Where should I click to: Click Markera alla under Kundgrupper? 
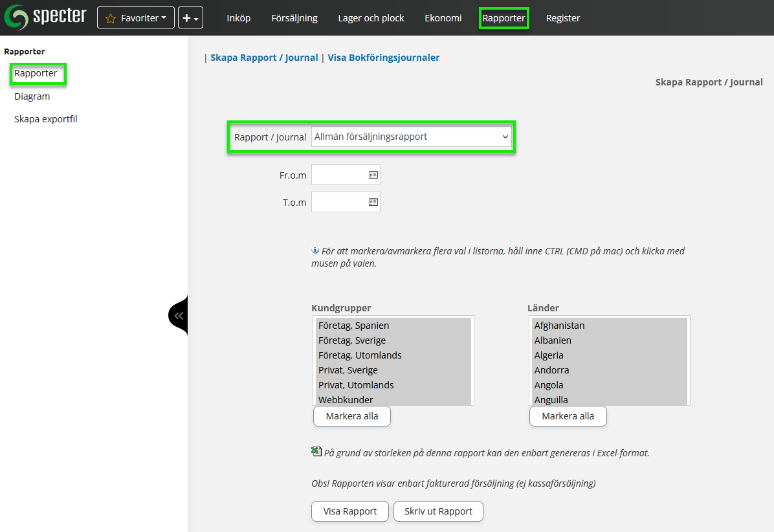(351, 416)
